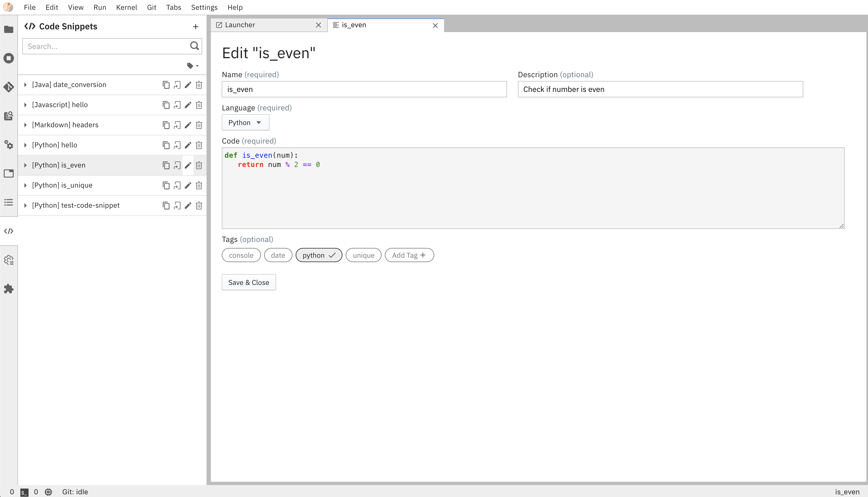Open the Kernel menu
Image resolution: width=868 pixels, height=497 pixels.
(x=127, y=7)
